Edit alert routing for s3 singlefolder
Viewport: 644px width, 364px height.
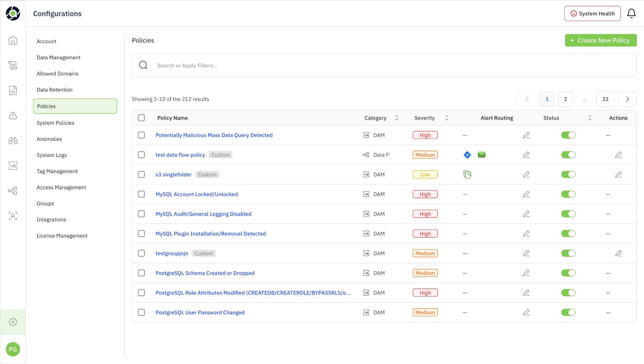(x=526, y=174)
